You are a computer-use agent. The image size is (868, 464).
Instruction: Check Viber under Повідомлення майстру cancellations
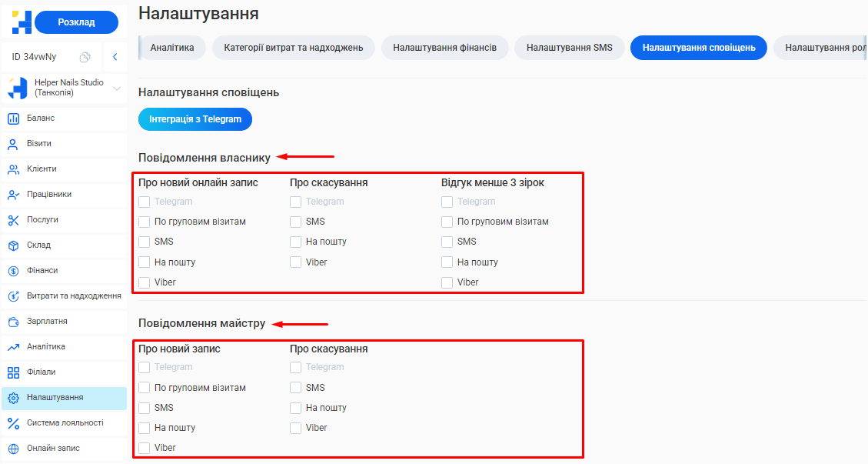pos(295,427)
